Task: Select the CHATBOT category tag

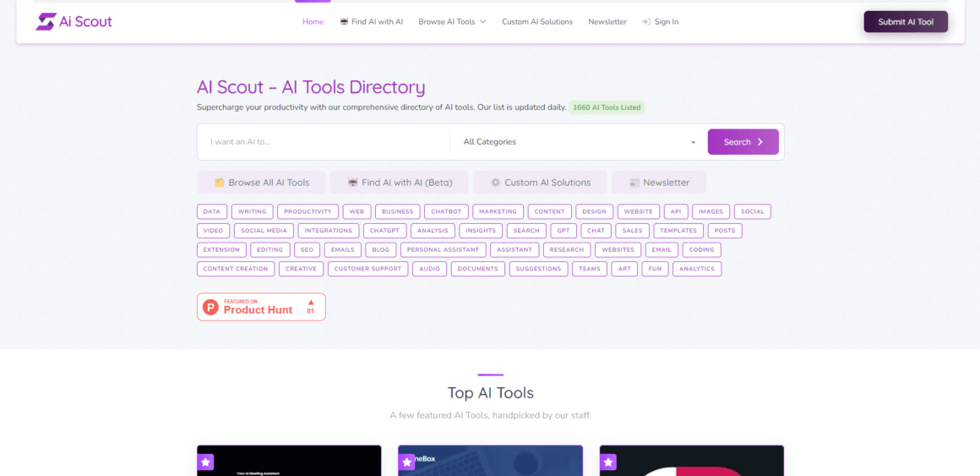Action: (446, 211)
